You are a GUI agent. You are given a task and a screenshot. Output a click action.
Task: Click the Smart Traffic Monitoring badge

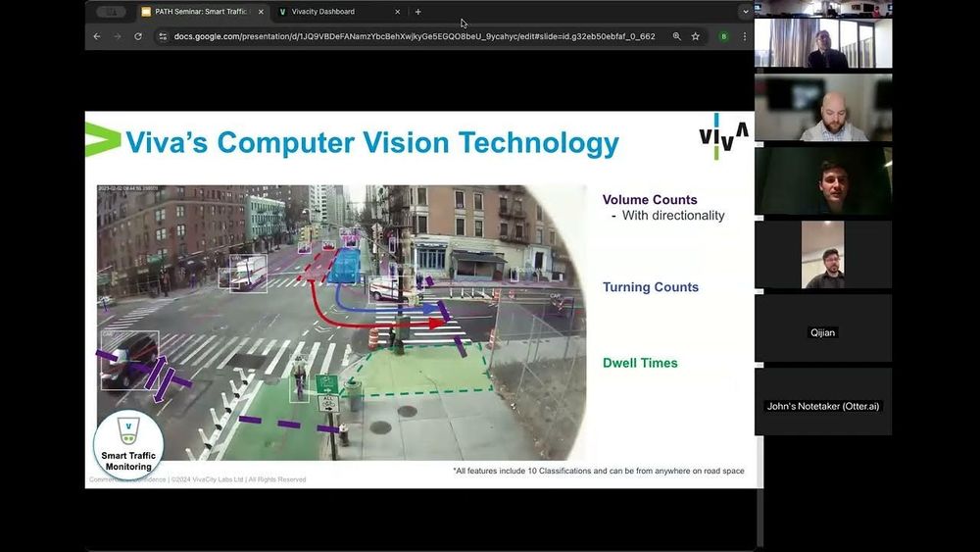coord(128,444)
